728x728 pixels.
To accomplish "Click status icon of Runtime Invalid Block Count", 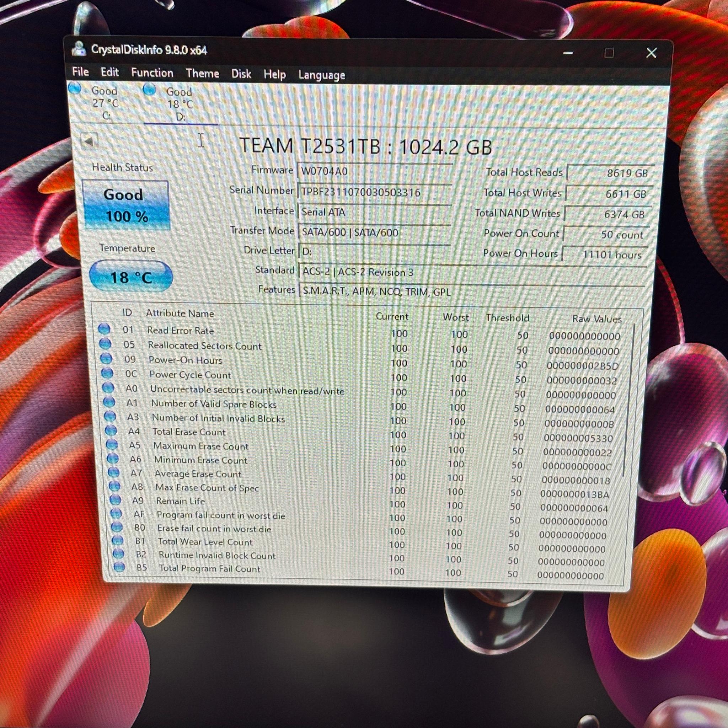I will pyautogui.click(x=119, y=553).
